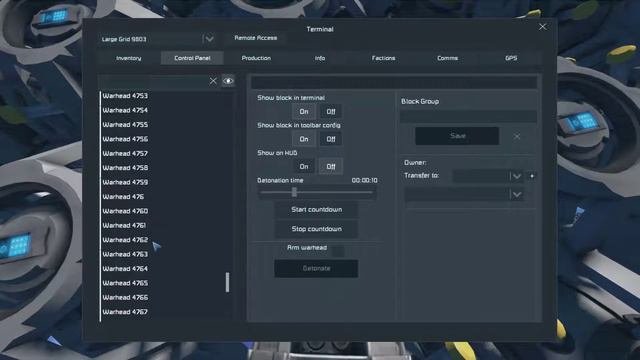640x360 pixels.
Task: Save the block group
Action: (457, 136)
